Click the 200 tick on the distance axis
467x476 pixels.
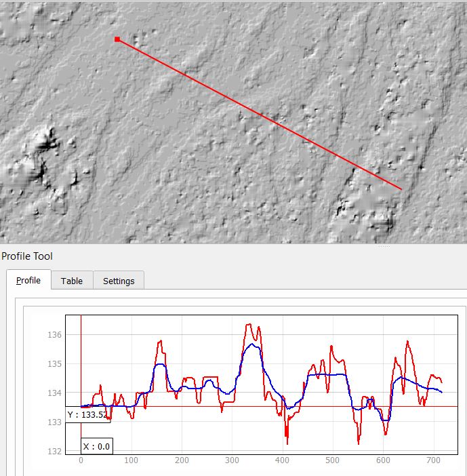point(182,460)
